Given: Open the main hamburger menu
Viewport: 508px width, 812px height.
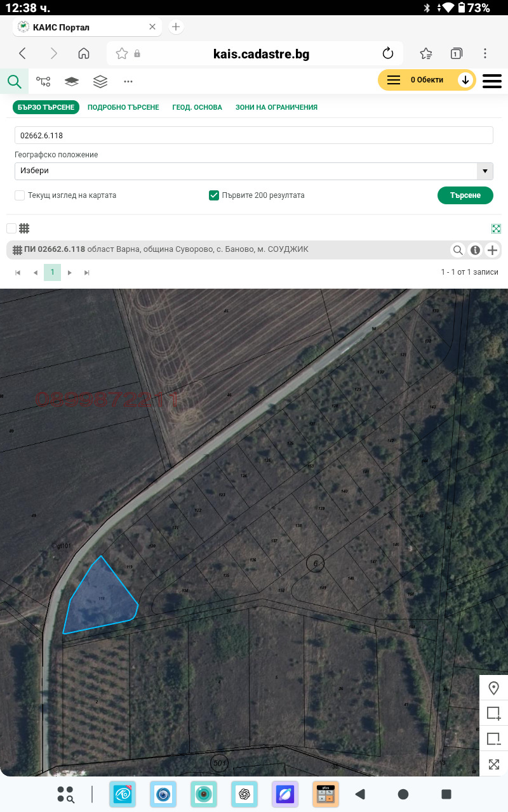Looking at the screenshot, I should [x=492, y=81].
